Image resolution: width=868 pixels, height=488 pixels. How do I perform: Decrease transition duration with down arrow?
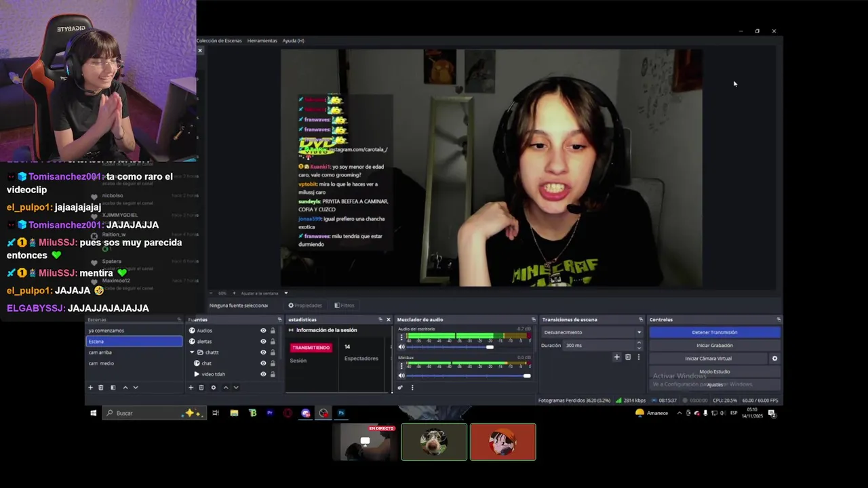point(638,348)
